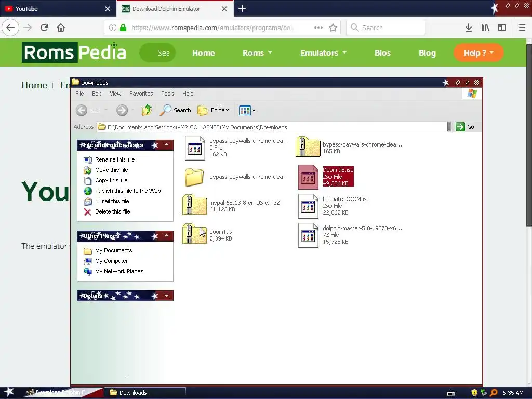Click the browser back arrow button

pyautogui.click(x=10, y=28)
